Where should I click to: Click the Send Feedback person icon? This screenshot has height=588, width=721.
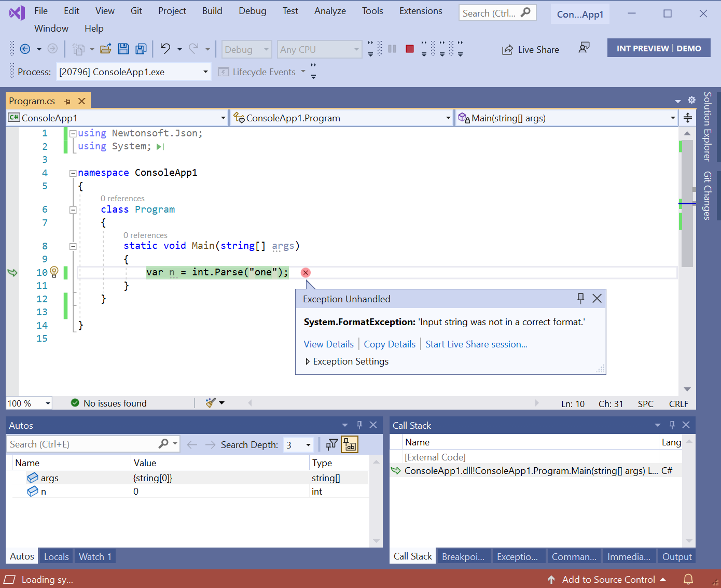click(x=584, y=48)
